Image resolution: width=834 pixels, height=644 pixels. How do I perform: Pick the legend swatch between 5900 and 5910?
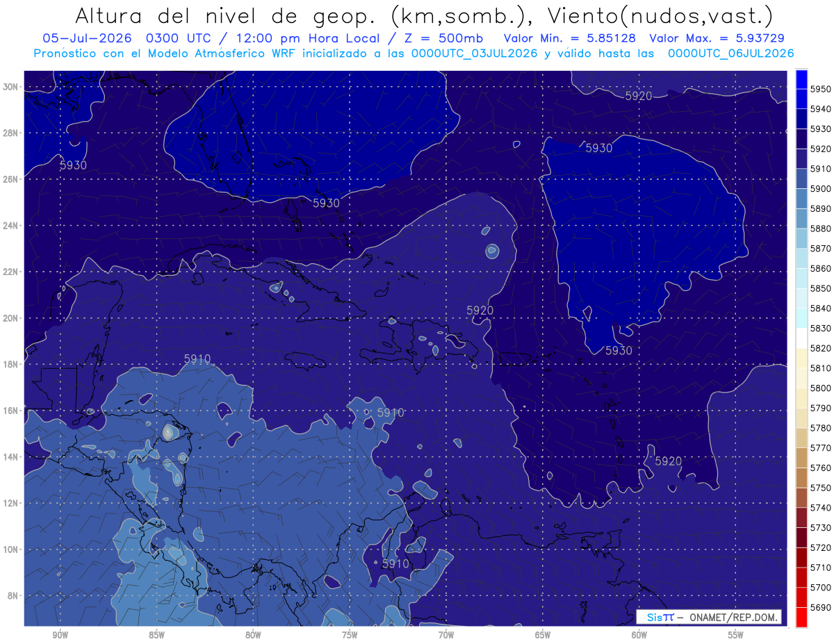pos(801,179)
